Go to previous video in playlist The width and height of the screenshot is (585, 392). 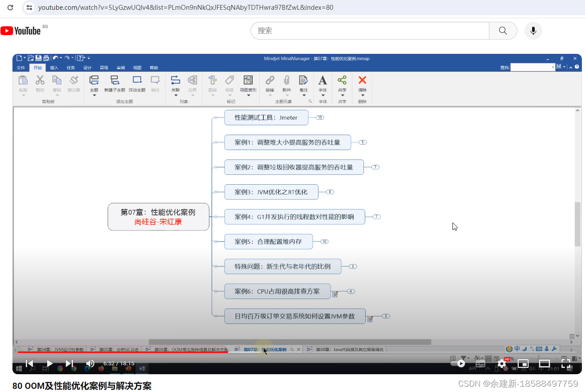click(x=29, y=364)
